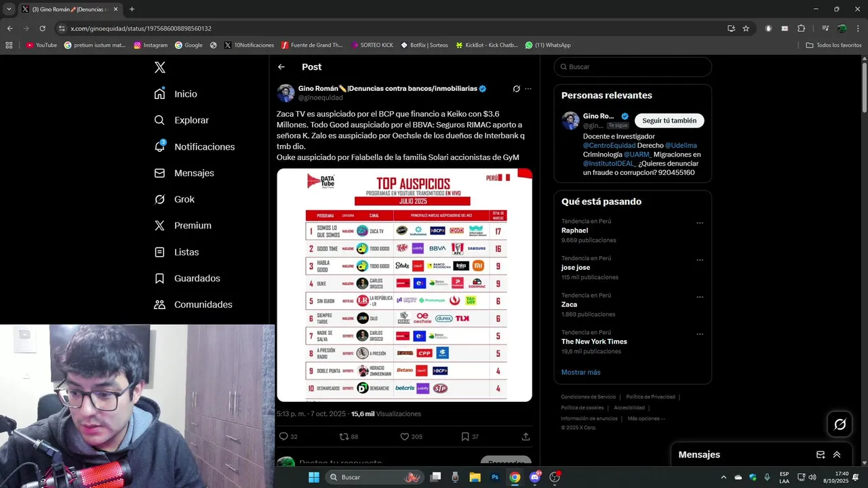Open Mensajes in the sidebar
868x488 pixels.
[x=184, y=173]
